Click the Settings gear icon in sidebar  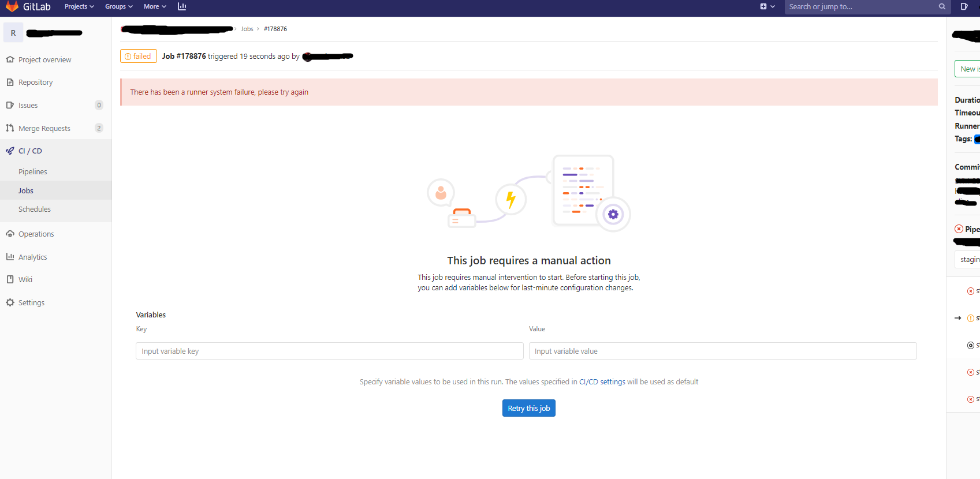coord(10,302)
